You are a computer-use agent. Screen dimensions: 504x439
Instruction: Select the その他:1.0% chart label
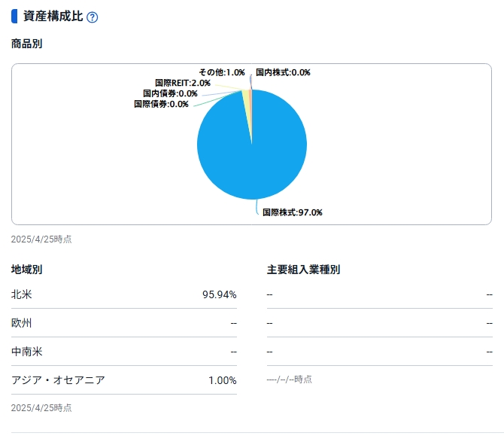click(222, 72)
